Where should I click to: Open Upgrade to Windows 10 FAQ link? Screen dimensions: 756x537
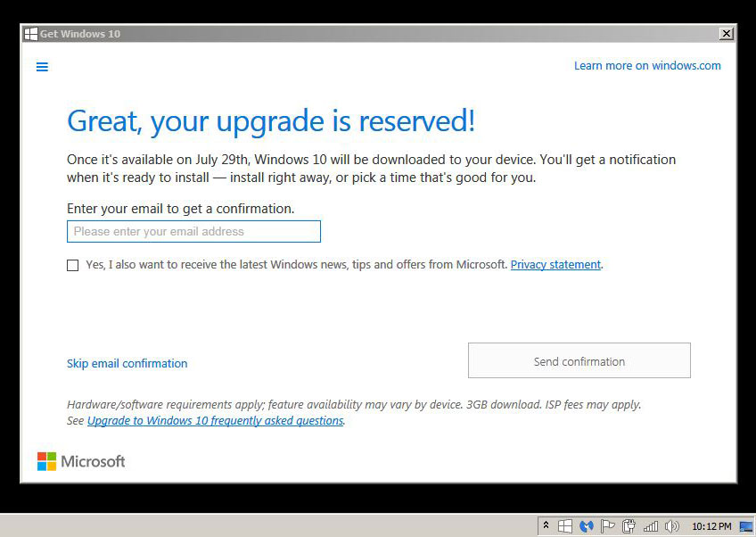[215, 421]
